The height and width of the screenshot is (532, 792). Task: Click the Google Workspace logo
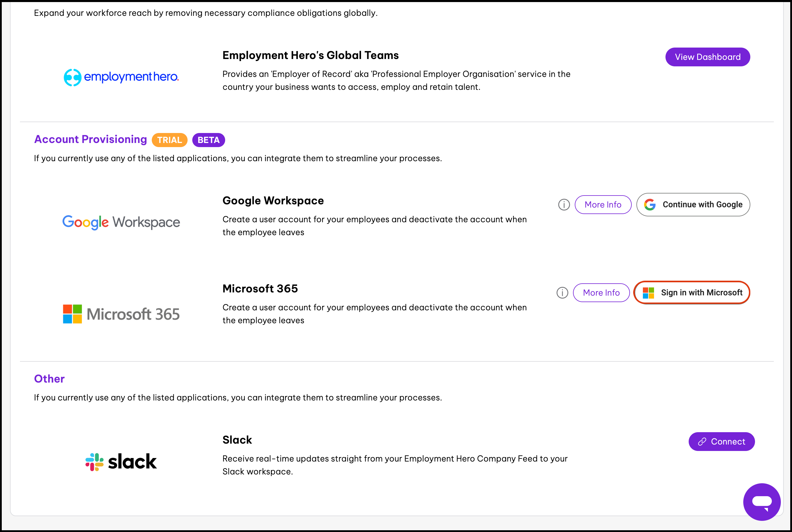[x=121, y=222]
